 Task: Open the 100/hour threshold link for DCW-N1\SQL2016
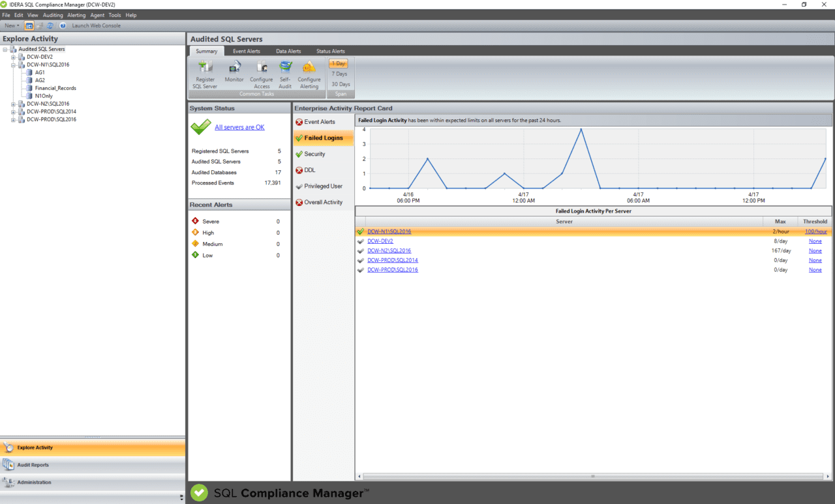click(815, 231)
